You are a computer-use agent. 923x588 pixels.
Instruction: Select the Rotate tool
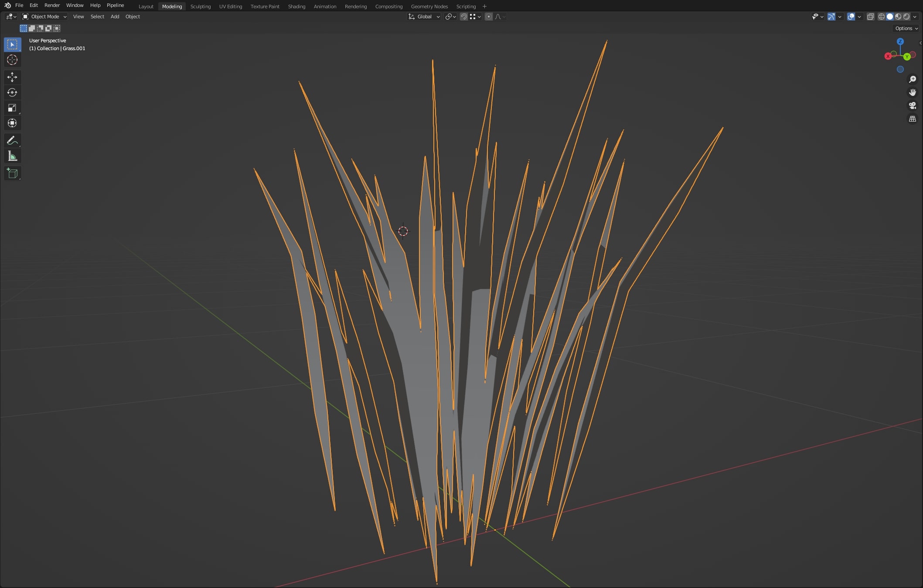[x=12, y=92]
